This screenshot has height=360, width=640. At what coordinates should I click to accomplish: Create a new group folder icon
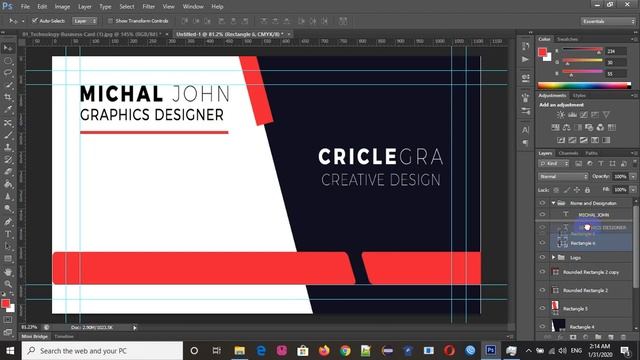click(x=598, y=337)
